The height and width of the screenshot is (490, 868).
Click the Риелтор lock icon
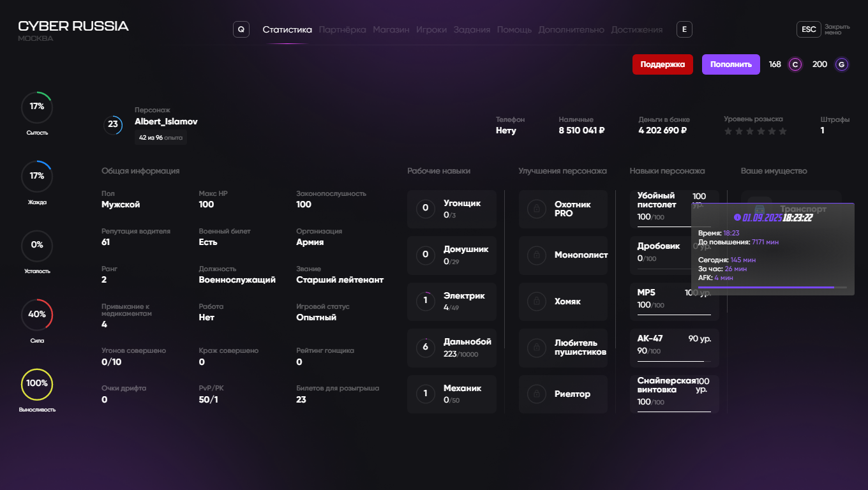(x=537, y=394)
